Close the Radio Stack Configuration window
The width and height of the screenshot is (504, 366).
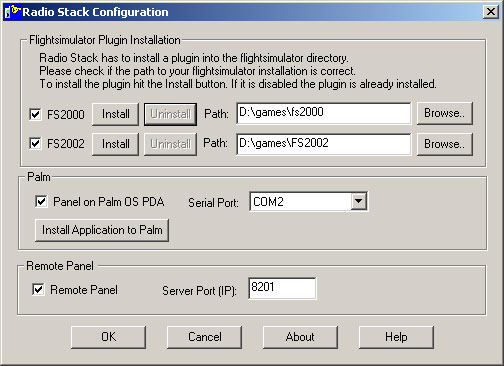pyautogui.click(x=490, y=12)
